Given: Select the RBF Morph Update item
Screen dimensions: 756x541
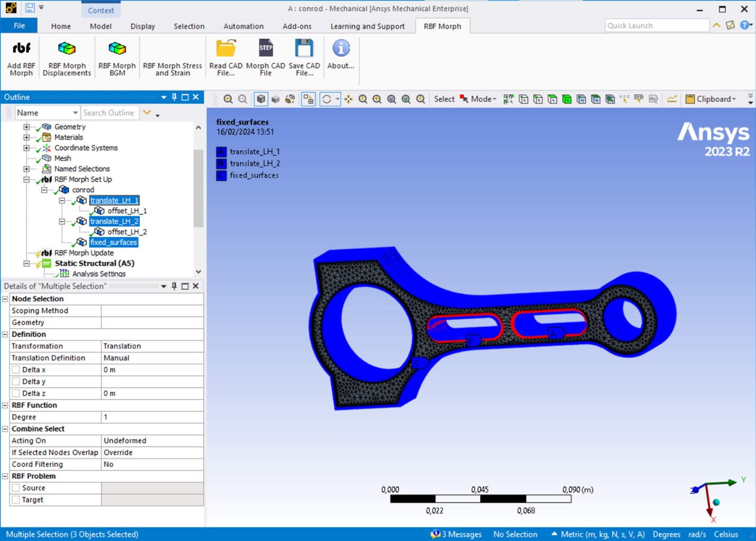Looking at the screenshot, I should [x=84, y=253].
